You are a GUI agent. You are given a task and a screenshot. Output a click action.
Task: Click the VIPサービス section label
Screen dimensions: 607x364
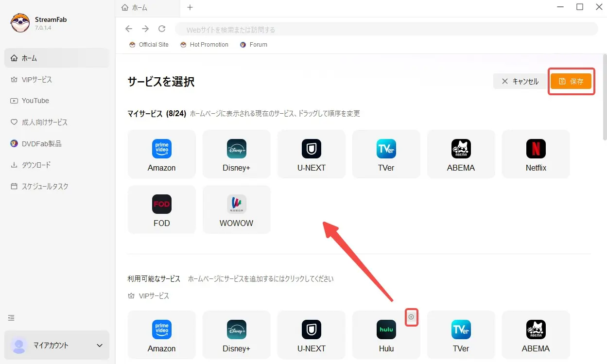pyautogui.click(x=148, y=296)
